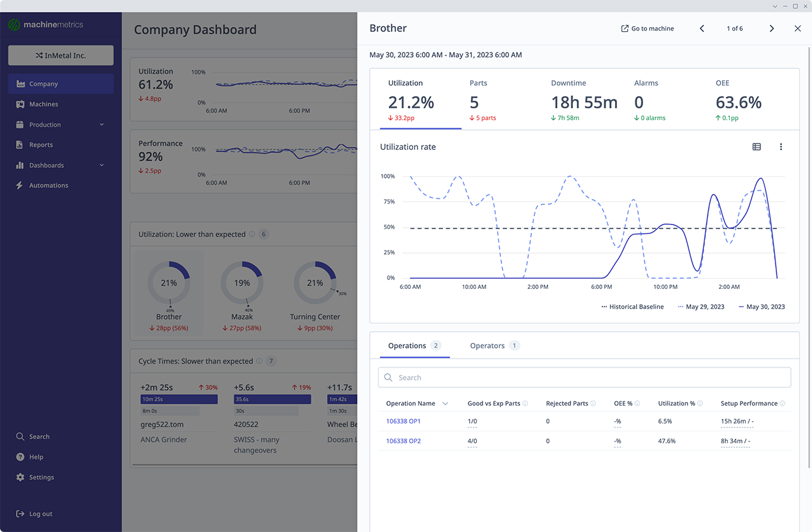Show utilization chart as table view
Viewport: 812px width, 532px height.
(757, 147)
